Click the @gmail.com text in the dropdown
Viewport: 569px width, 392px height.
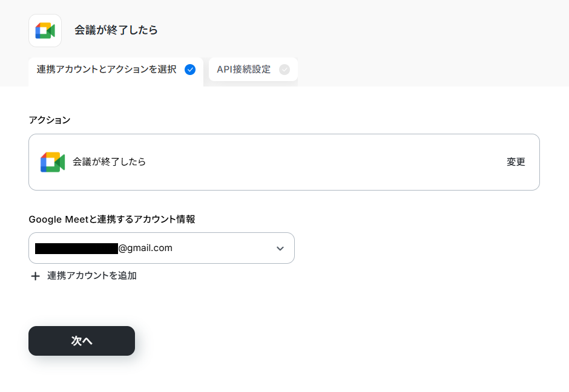pyautogui.click(x=145, y=248)
